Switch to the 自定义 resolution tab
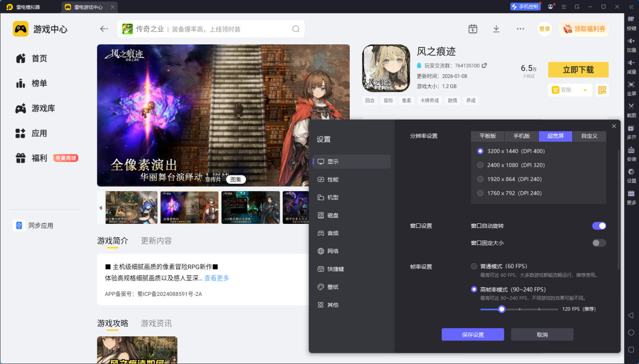The height and width of the screenshot is (364, 639). [590, 136]
